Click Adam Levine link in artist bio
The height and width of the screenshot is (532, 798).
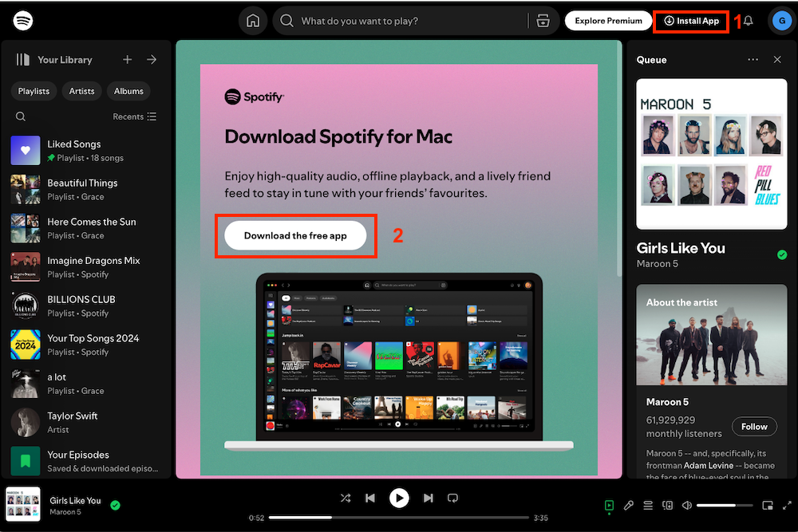709,465
